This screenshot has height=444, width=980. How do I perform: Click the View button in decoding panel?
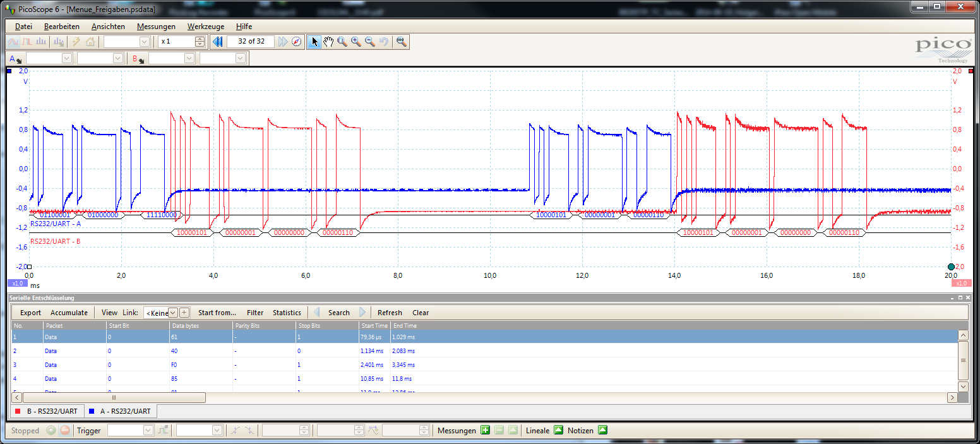click(109, 313)
